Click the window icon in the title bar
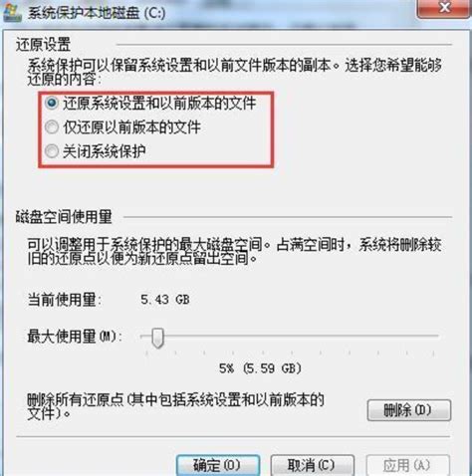Viewport: 472px width, 476px height. pos(12,13)
